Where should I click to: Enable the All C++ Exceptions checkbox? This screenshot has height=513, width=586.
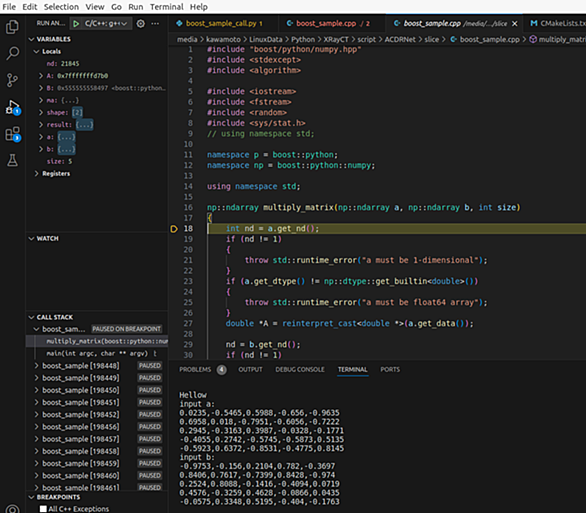pyautogui.click(x=43, y=509)
